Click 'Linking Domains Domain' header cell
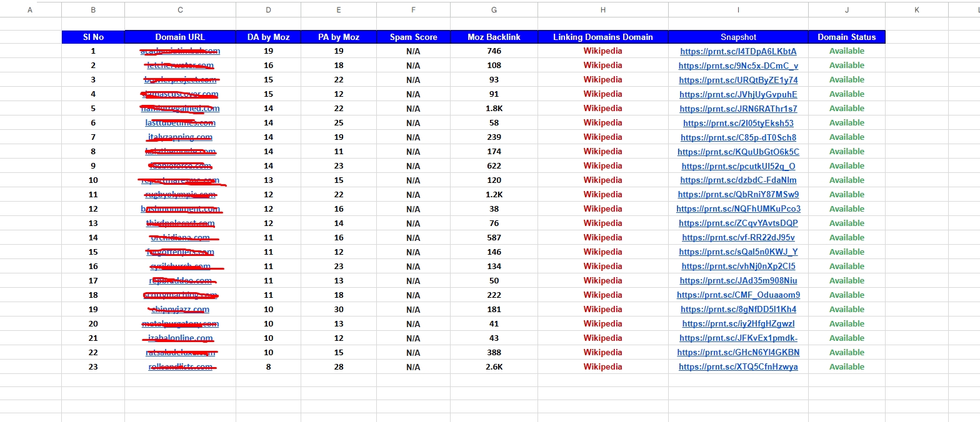 [x=602, y=37]
